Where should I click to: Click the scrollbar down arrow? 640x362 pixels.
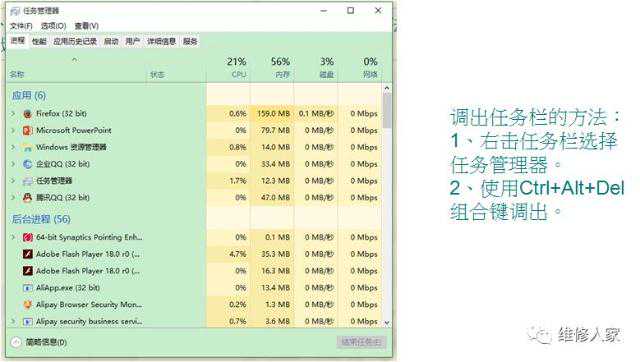point(387,323)
